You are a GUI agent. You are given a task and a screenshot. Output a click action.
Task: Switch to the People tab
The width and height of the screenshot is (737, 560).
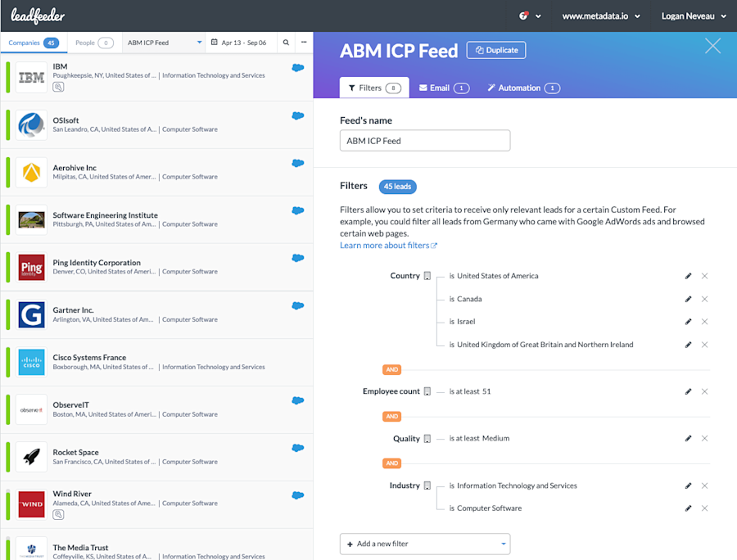(x=94, y=43)
